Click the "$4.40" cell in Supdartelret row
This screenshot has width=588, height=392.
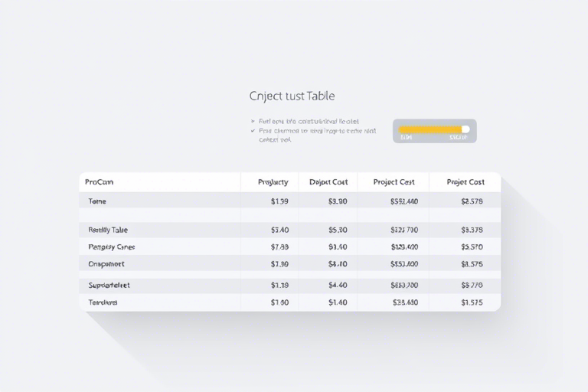click(338, 285)
